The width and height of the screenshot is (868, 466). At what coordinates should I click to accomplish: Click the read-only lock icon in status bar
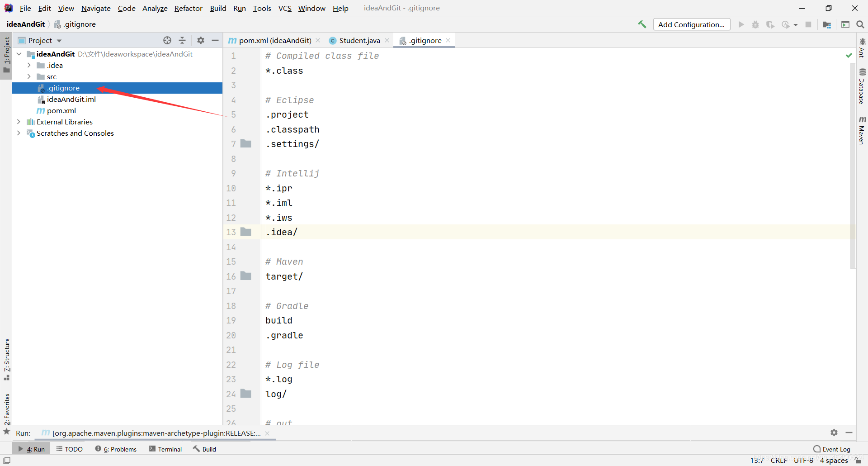858,461
